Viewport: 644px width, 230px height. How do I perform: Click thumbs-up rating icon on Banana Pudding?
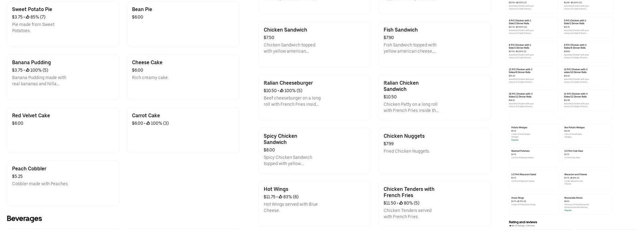(x=28, y=70)
